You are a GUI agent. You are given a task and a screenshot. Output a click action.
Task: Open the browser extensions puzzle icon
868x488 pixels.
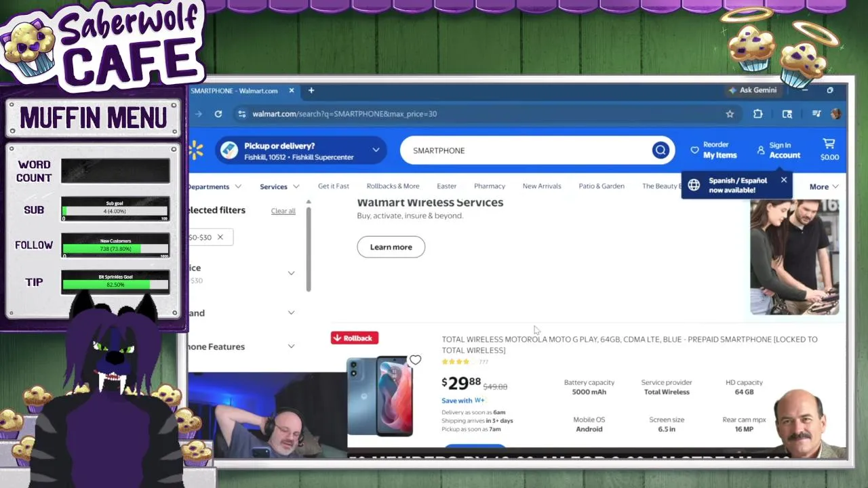758,114
